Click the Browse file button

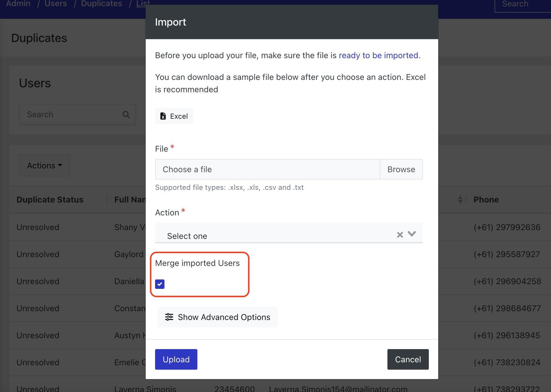click(401, 169)
